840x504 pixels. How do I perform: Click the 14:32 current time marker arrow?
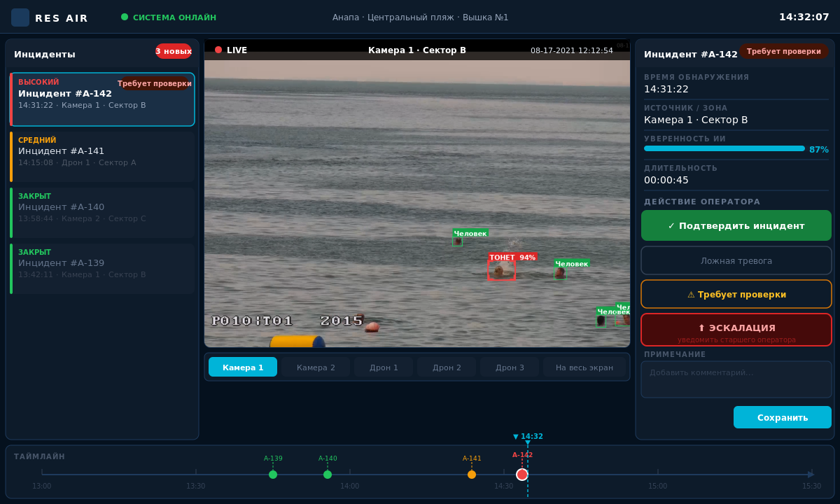(528, 442)
